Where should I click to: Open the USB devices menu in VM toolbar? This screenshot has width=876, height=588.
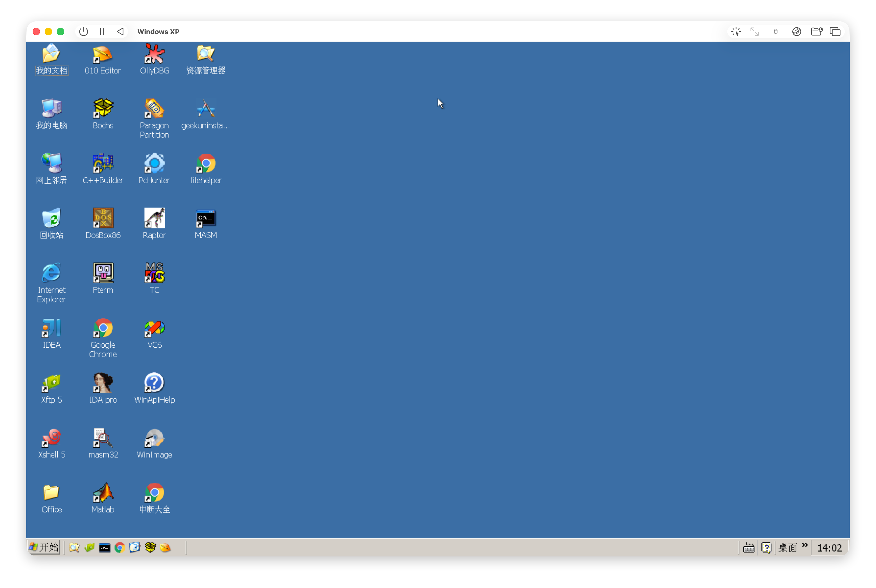[x=776, y=32]
